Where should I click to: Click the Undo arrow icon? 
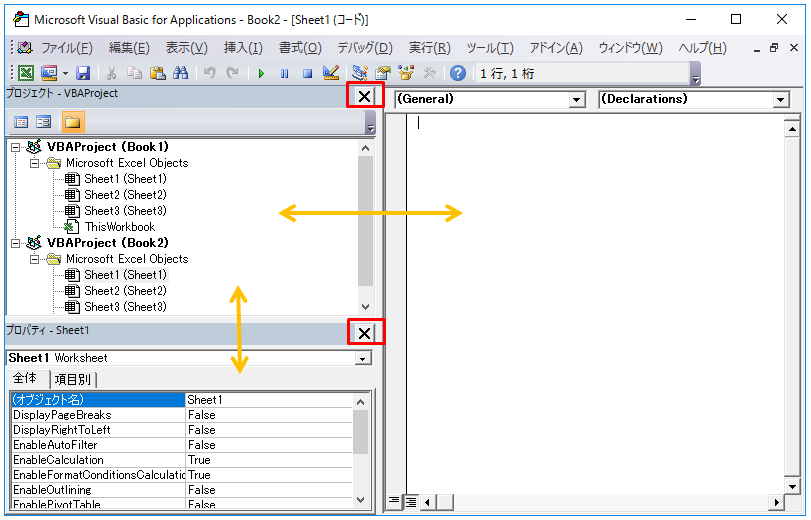tap(209, 73)
